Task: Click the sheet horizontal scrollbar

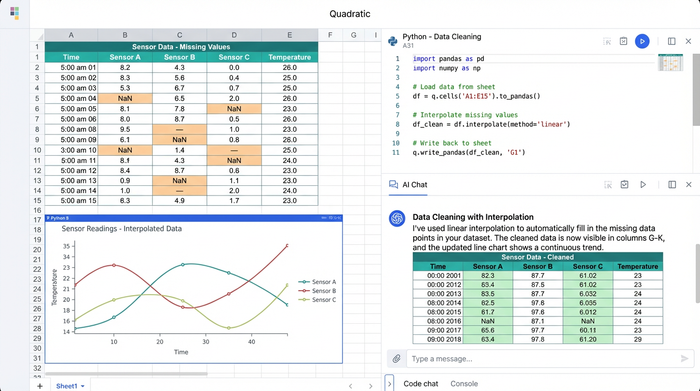Action: (126, 374)
